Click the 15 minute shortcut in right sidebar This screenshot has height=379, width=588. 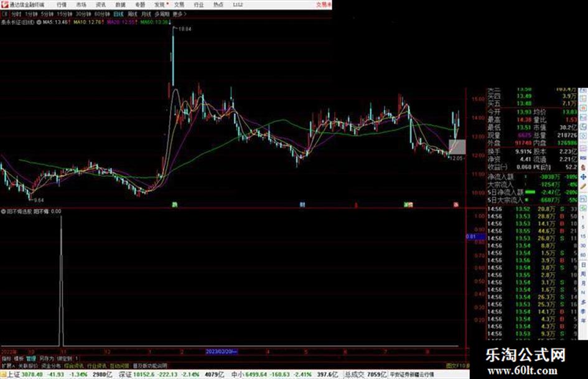pos(583,236)
